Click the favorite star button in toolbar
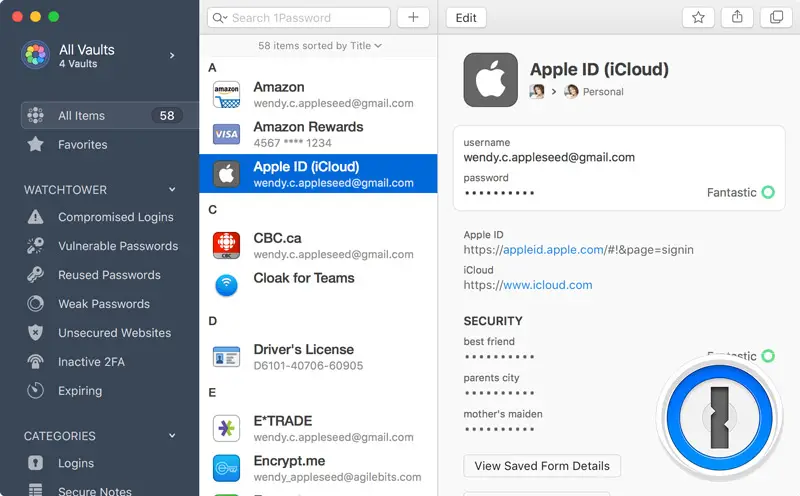800x496 pixels. [x=698, y=18]
